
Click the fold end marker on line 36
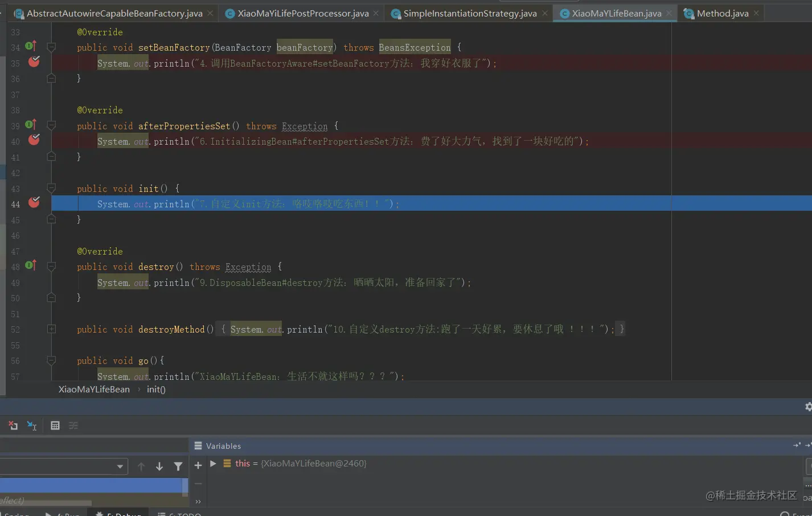51,78
